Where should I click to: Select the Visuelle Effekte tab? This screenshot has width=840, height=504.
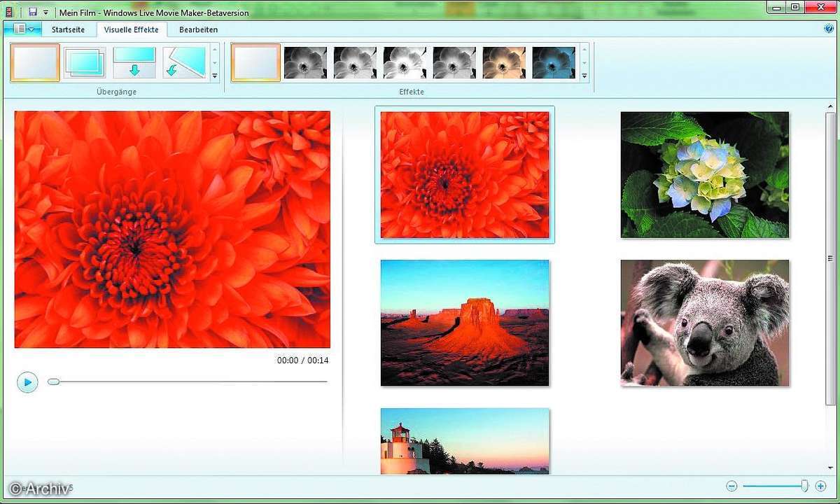[x=132, y=29]
